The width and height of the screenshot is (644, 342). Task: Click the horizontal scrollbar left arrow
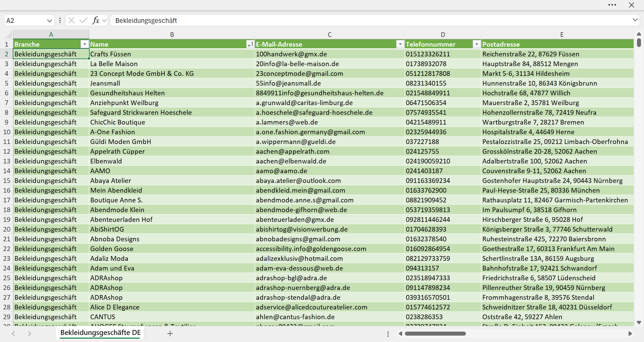[400, 334]
